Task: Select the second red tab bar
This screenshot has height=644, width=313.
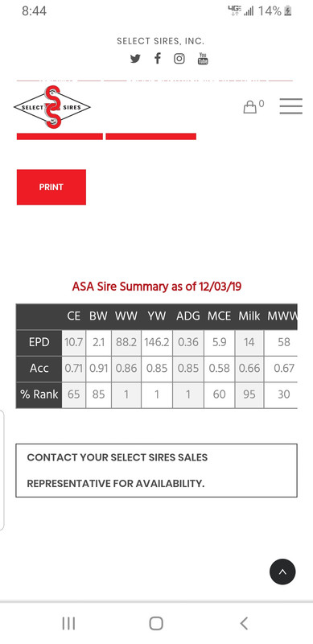Action: (150, 136)
